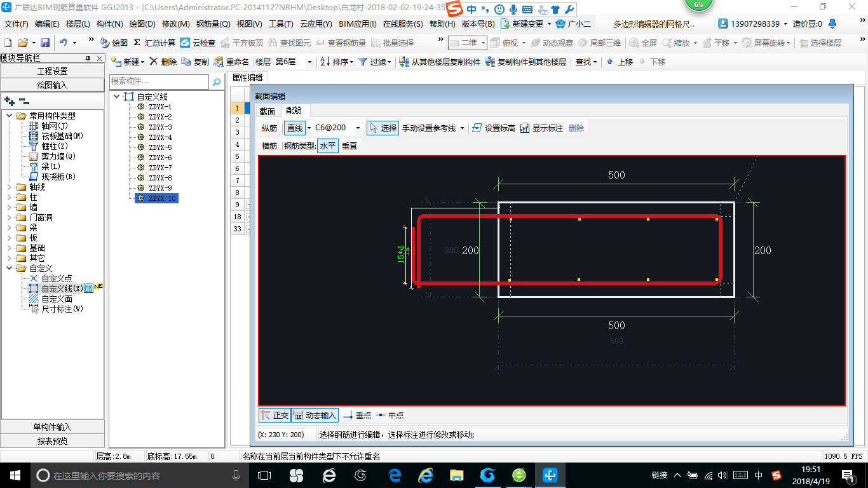Run 汇总计算 summary calculation
Viewport: 868px width, 488px height.
[154, 43]
